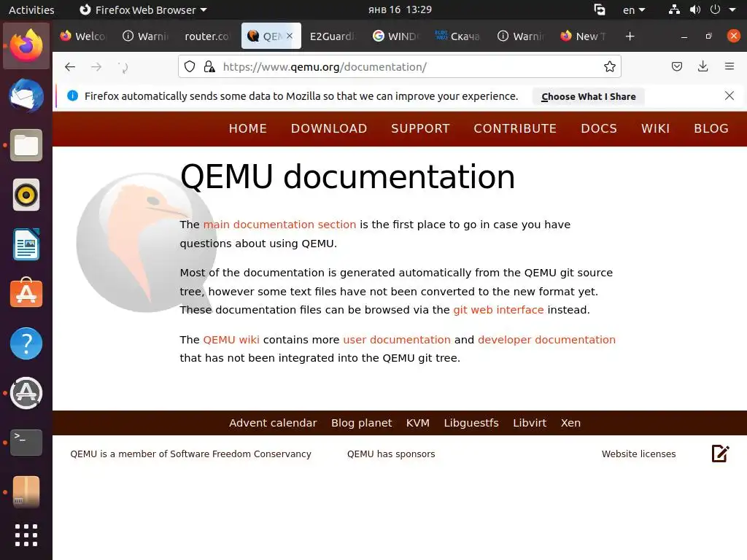Open WIKI in the QEMU navigation
The width and height of the screenshot is (747, 560).
click(x=656, y=128)
